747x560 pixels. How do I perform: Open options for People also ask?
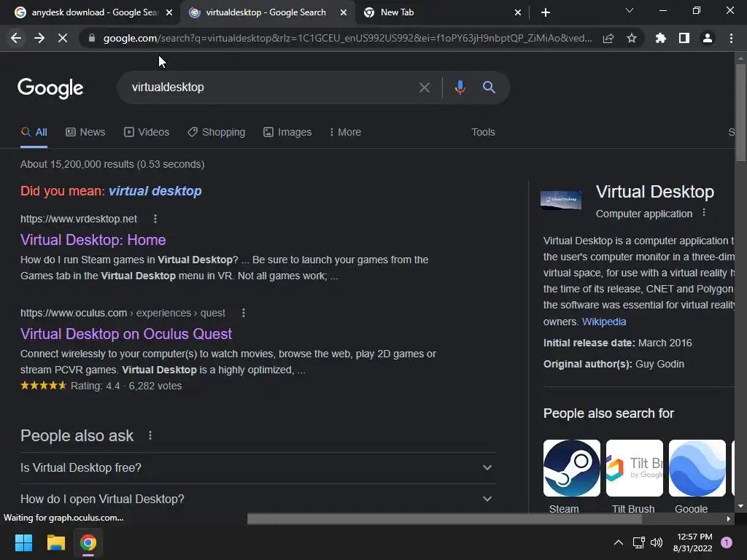coord(150,435)
